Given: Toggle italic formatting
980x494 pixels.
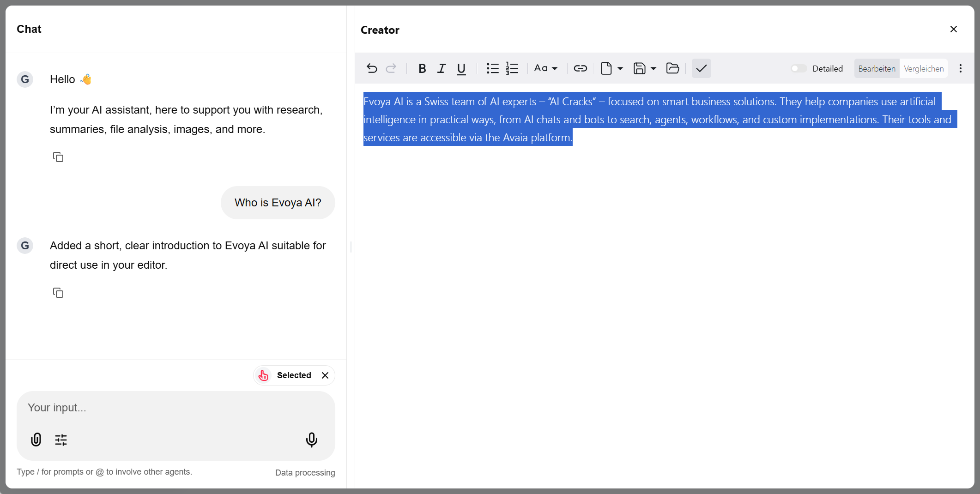Looking at the screenshot, I should point(442,68).
